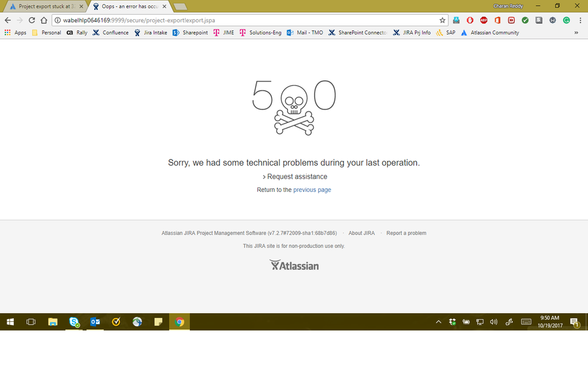Go back using the browser back arrow
This screenshot has width=588, height=376.
(x=8, y=20)
